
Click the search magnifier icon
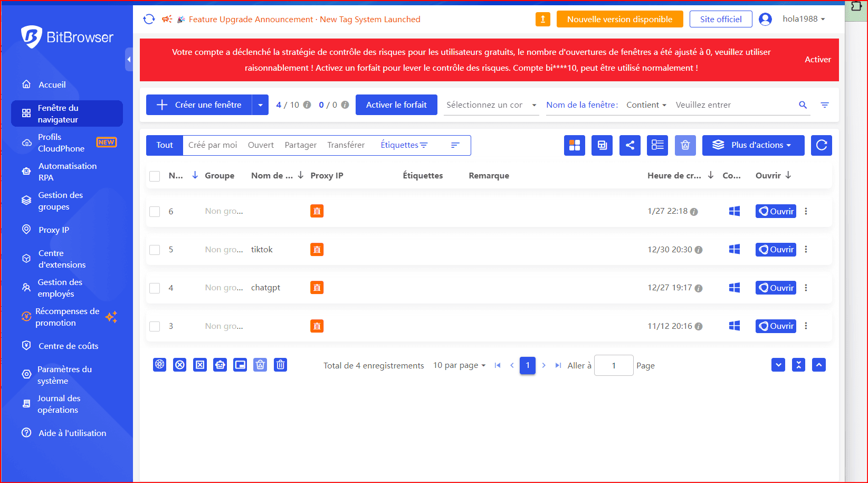803,105
